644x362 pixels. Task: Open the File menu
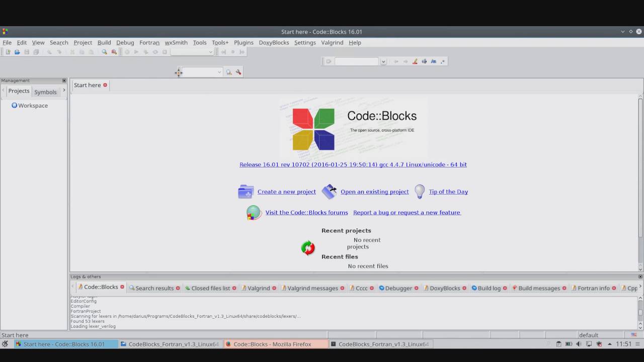[x=7, y=43]
